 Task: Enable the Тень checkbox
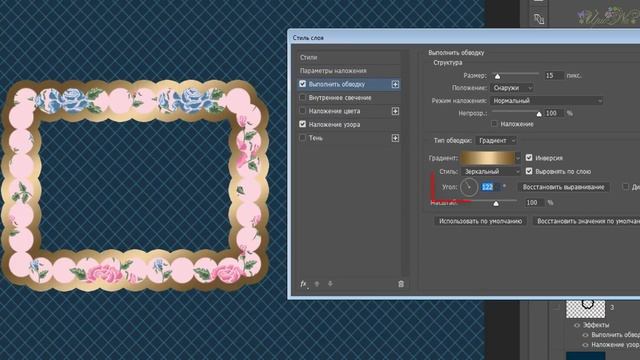tap(302, 138)
